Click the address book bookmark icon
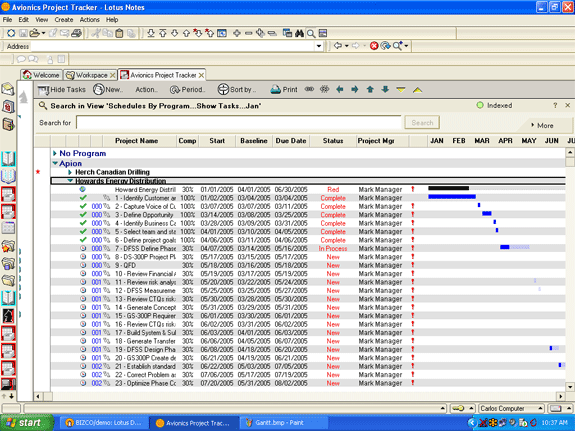 tap(8, 107)
